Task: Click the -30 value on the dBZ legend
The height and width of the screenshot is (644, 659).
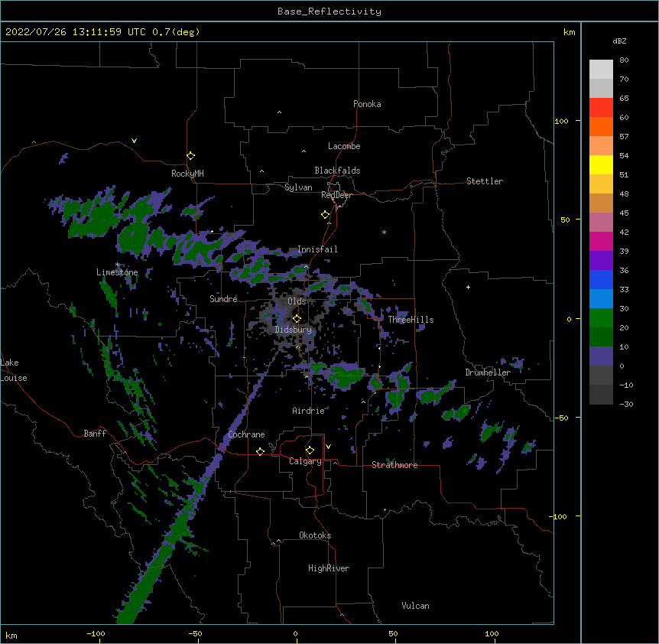Action: [626, 405]
